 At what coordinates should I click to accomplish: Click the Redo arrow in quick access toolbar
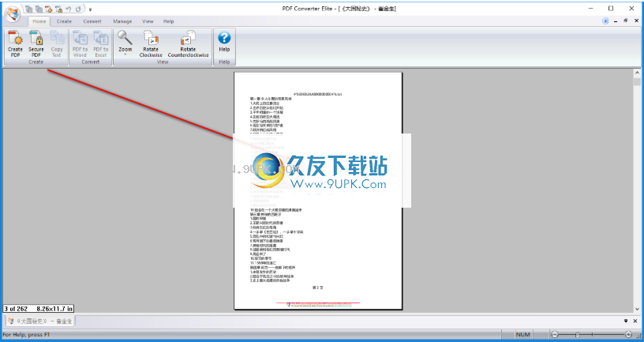[x=78, y=9]
